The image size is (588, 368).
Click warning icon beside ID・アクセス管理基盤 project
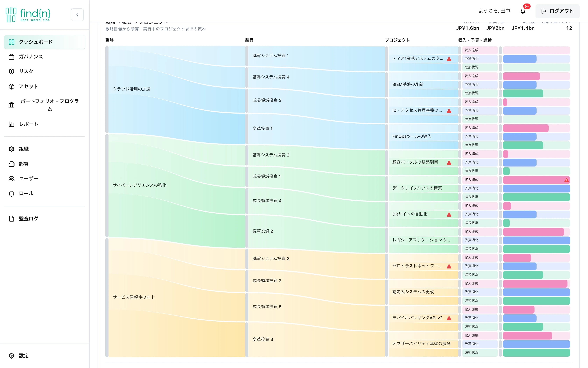pyautogui.click(x=449, y=111)
